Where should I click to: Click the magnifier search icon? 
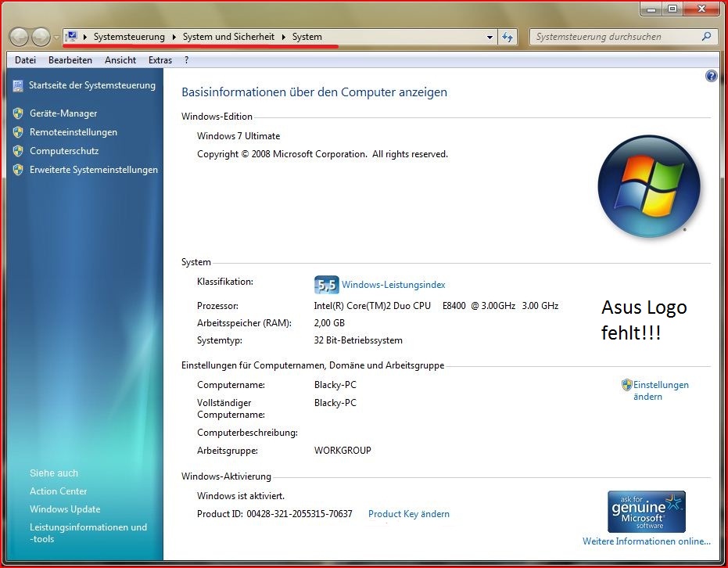707,36
